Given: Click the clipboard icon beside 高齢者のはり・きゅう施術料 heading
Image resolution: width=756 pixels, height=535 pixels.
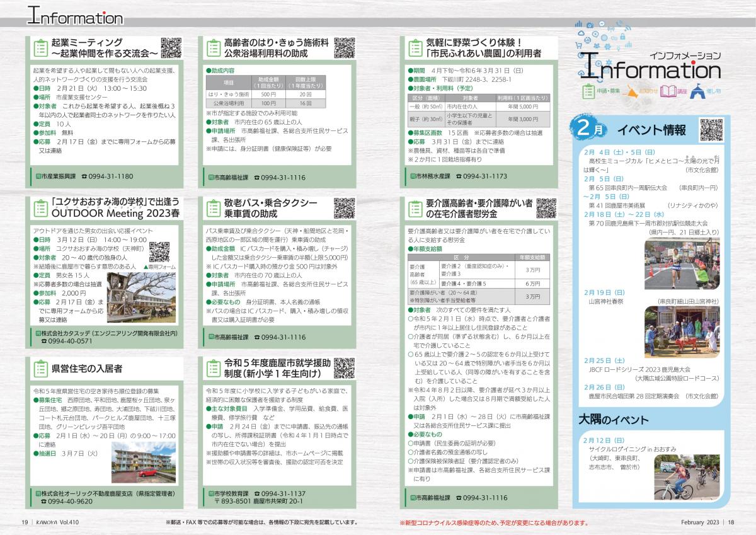Looking at the screenshot, I should click(213, 49).
